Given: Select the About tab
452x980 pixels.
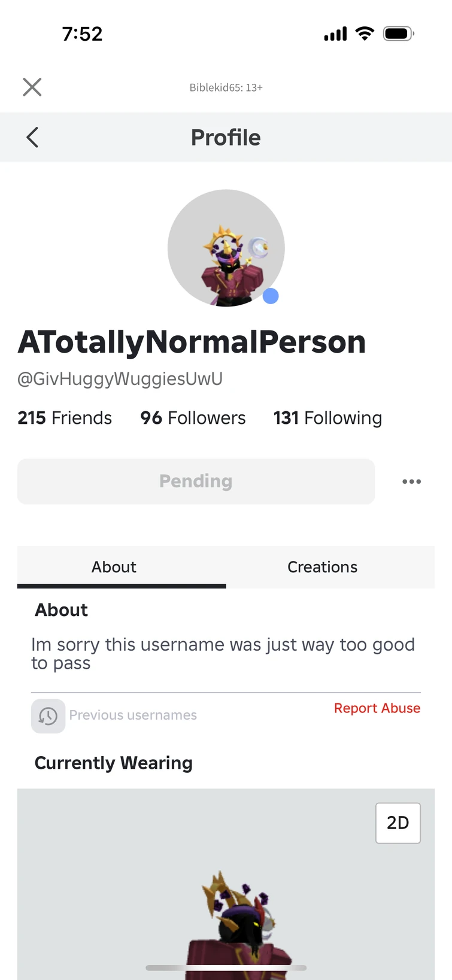Looking at the screenshot, I should coord(114,566).
